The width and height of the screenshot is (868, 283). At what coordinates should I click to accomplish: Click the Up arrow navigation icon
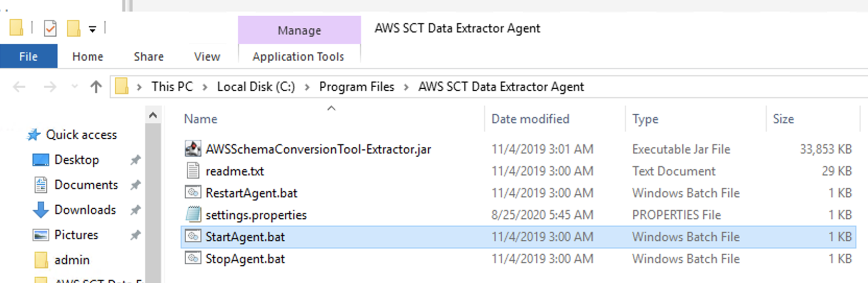pyautogui.click(x=96, y=87)
